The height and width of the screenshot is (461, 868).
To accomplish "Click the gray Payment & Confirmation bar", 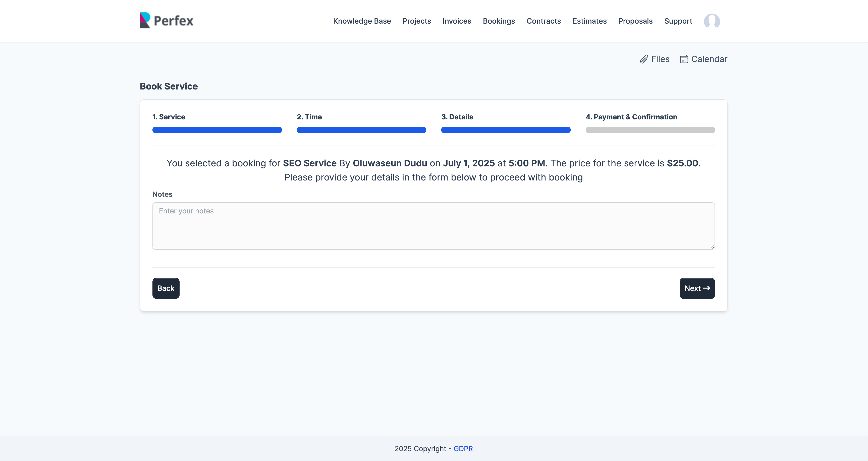I will 650,130.
